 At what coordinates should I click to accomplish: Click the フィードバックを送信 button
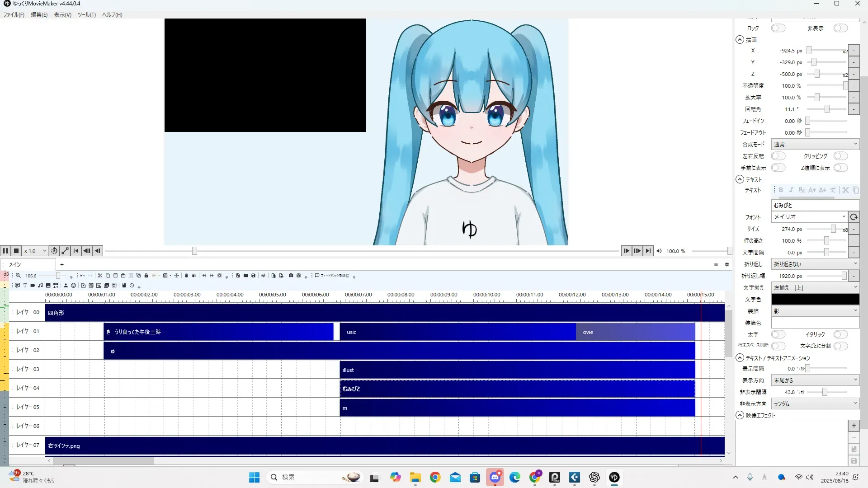[x=332, y=276]
